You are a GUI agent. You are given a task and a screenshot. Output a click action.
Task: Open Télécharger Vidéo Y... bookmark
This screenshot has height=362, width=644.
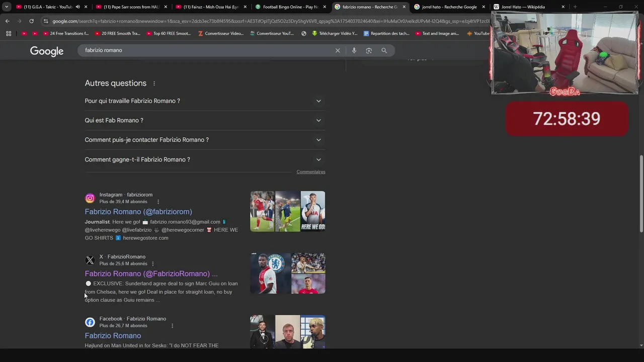[335, 34]
